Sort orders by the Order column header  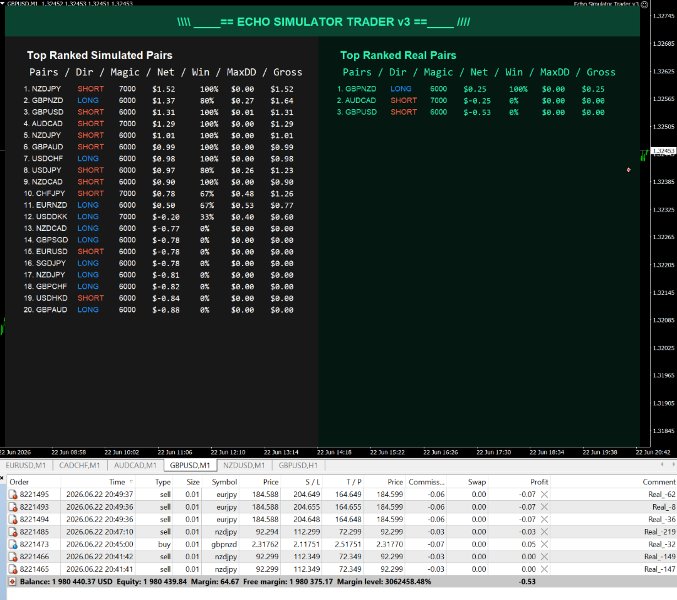(x=19, y=482)
